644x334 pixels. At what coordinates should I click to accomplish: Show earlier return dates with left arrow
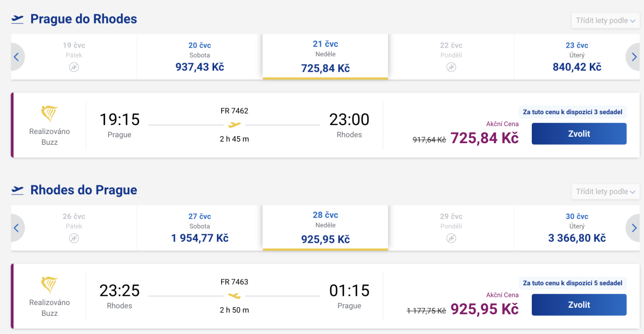tap(17, 228)
